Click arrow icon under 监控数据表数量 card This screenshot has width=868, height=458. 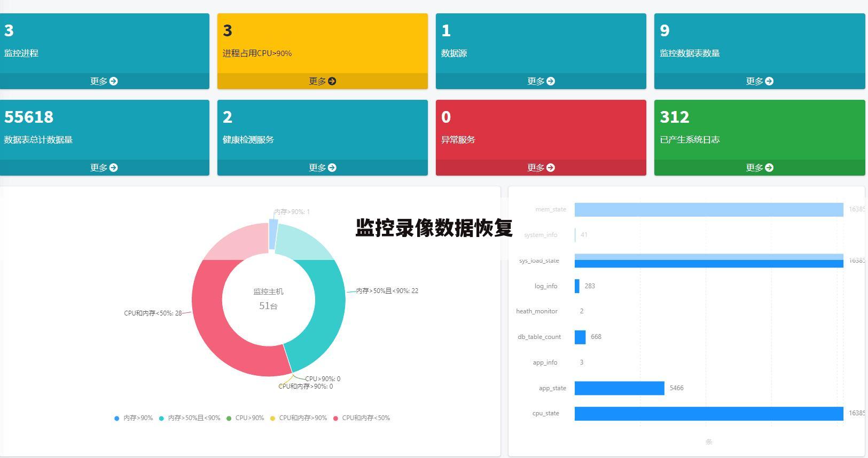click(769, 81)
